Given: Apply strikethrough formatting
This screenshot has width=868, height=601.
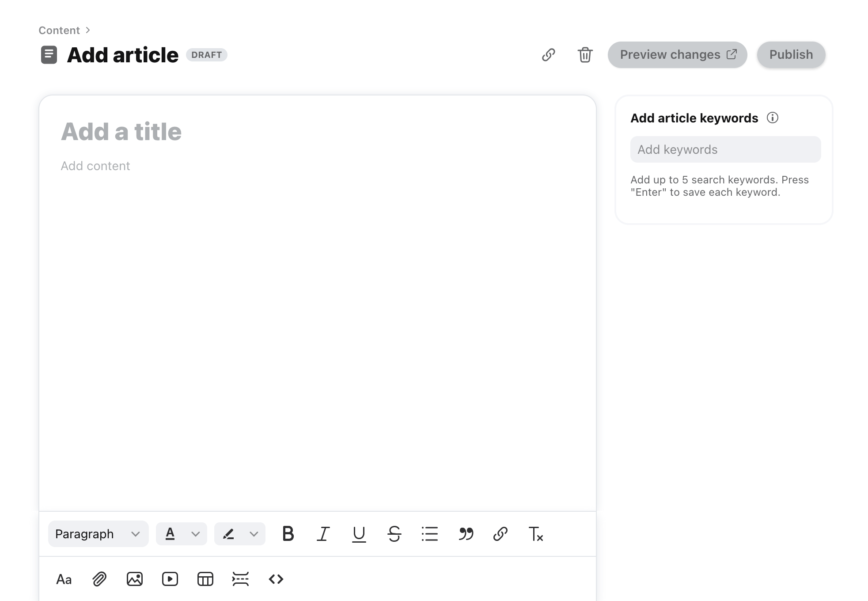Looking at the screenshot, I should tap(394, 534).
